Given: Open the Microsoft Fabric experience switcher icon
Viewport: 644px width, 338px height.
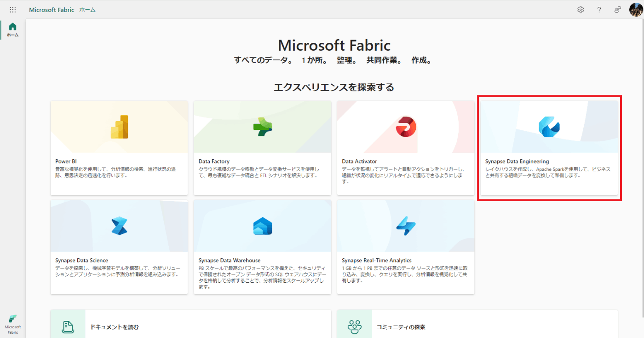Looking at the screenshot, I should pos(13,324).
